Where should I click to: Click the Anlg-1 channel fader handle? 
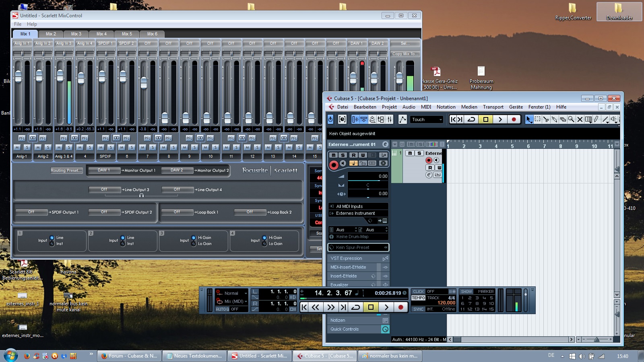[x=18, y=76]
